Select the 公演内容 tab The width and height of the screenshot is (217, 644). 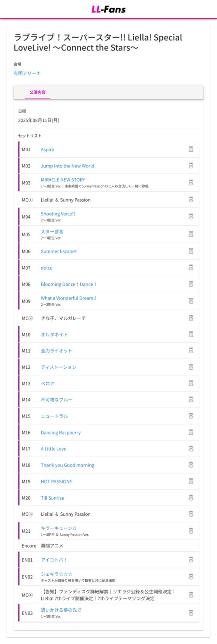[x=38, y=92]
